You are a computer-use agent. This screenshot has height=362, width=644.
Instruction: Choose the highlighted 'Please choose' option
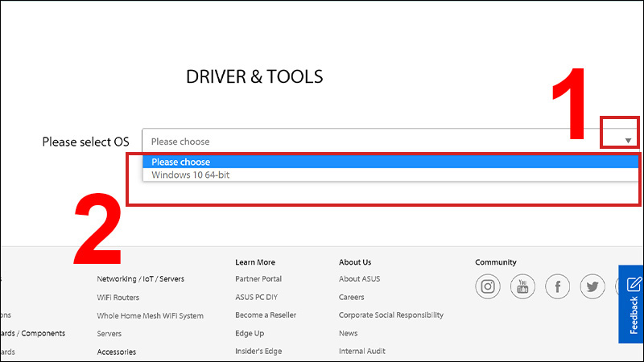tap(181, 162)
